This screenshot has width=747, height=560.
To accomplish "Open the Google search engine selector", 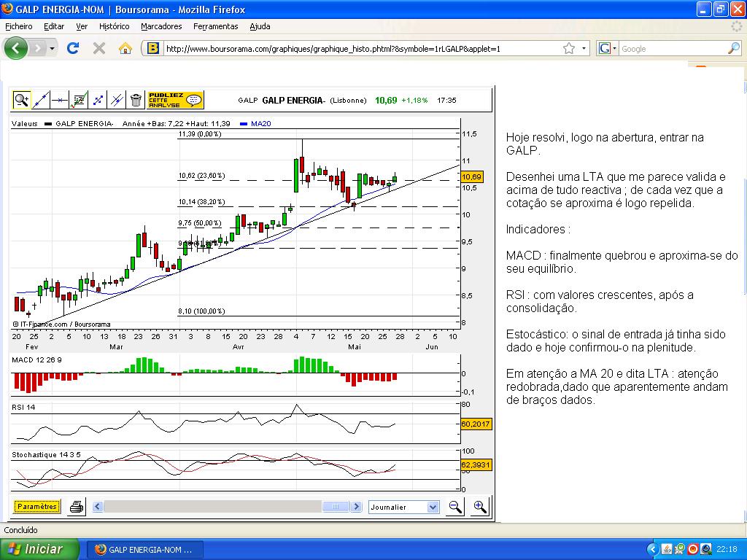I will tap(608, 49).
